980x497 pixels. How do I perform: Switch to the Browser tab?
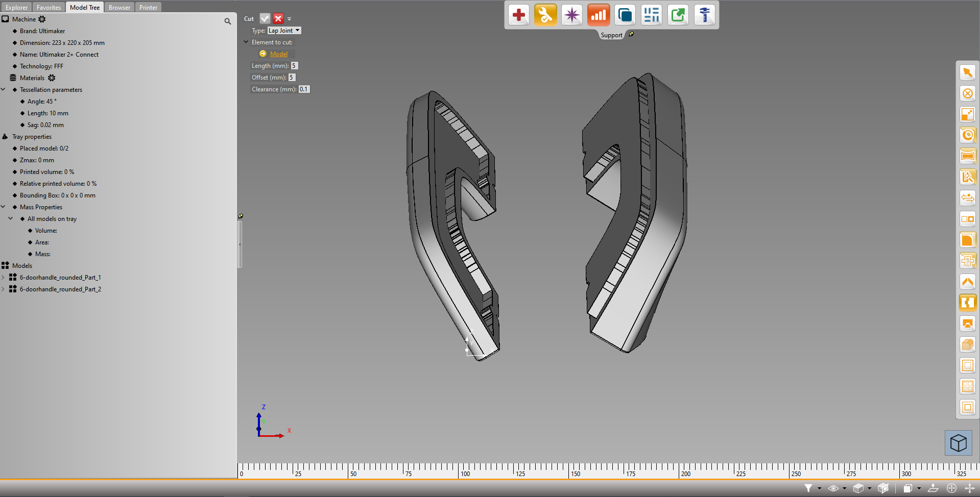(119, 7)
